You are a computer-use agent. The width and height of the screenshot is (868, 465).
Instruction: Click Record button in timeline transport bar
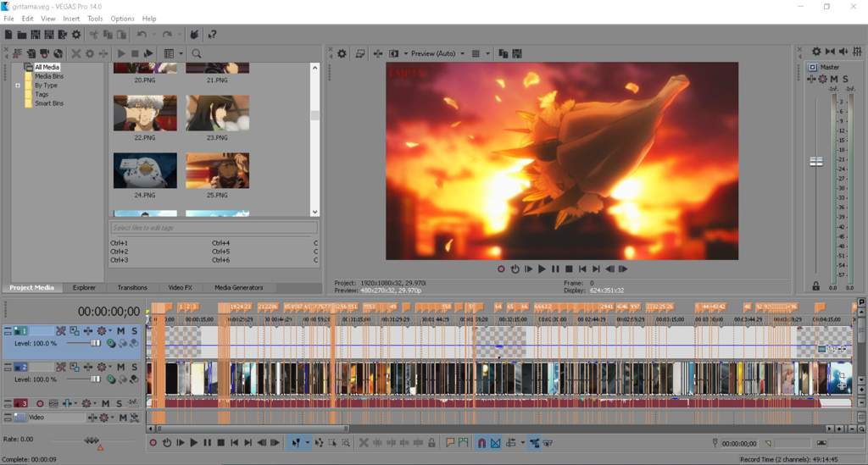coord(153,443)
